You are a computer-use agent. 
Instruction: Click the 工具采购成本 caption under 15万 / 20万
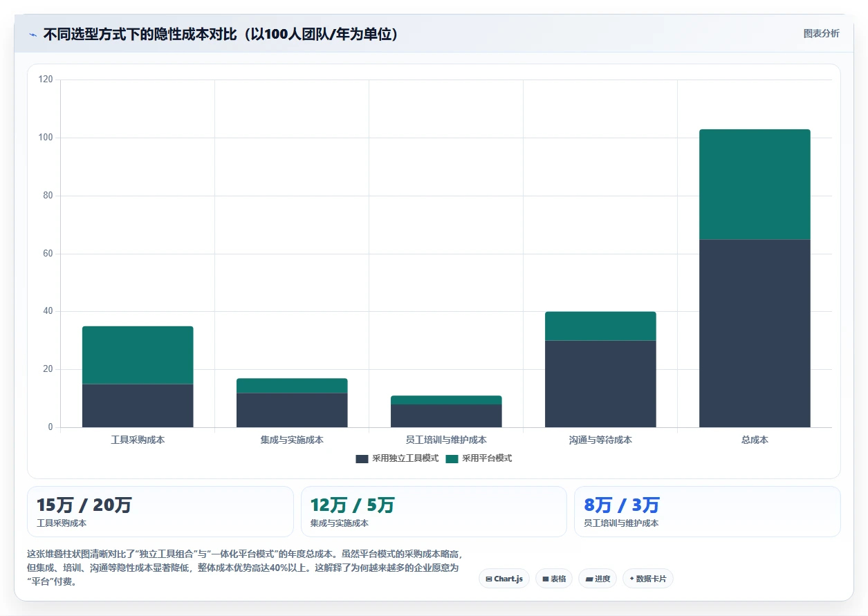tap(62, 523)
